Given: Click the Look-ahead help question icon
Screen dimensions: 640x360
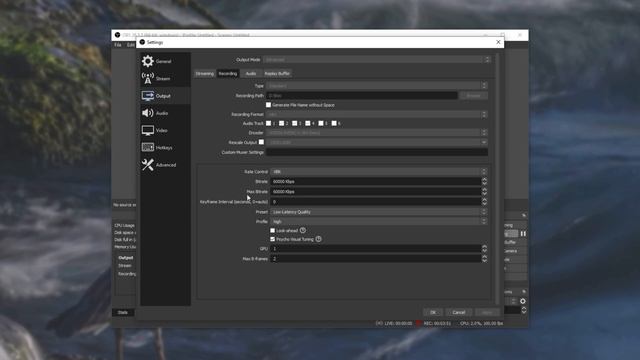Looking at the screenshot, I should point(302,231).
